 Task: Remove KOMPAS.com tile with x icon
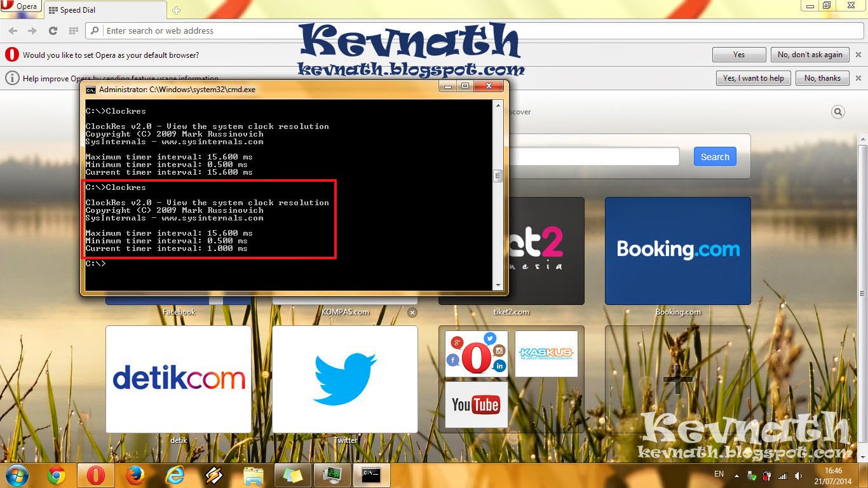tap(412, 312)
